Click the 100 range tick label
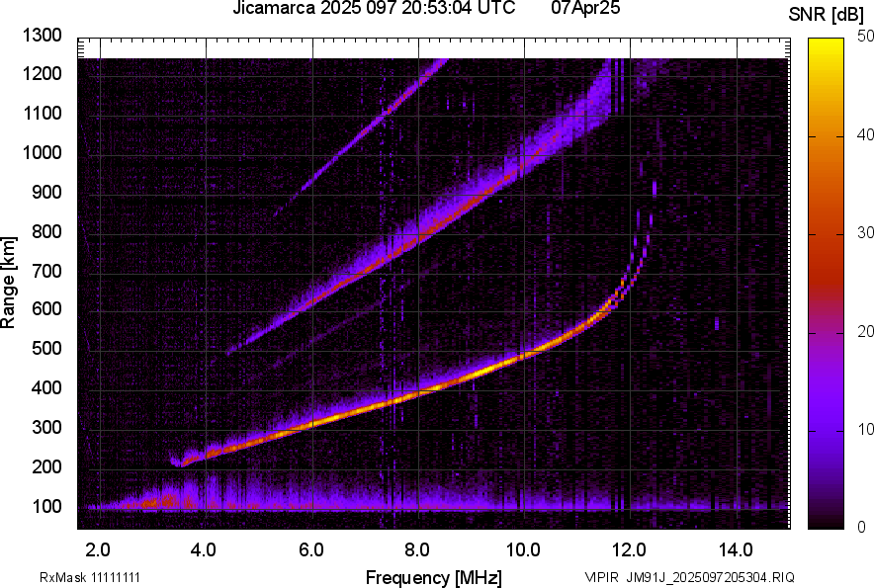The height and width of the screenshot is (588, 874). 46,506
